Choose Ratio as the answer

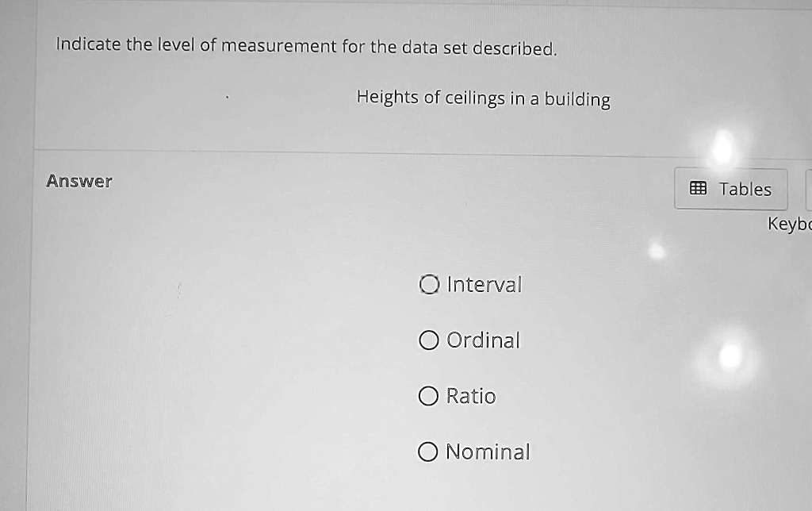click(x=429, y=395)
